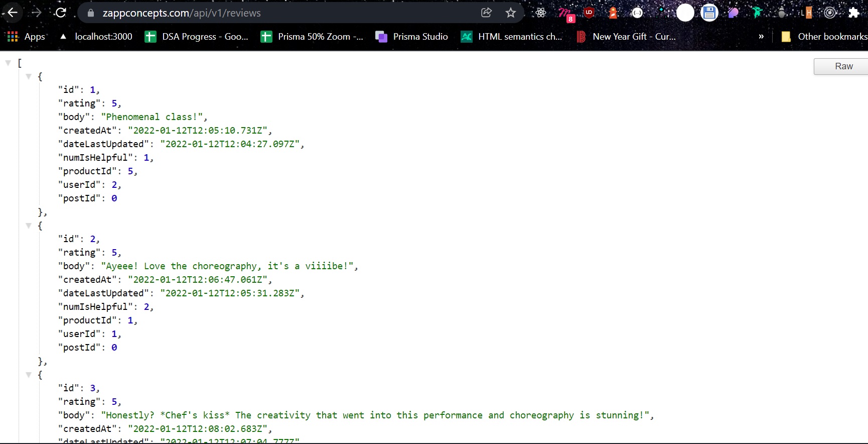
Task: Click dateLastUpdated value "2022-01-12T12:05:31.283Z"
Action: 230,293
